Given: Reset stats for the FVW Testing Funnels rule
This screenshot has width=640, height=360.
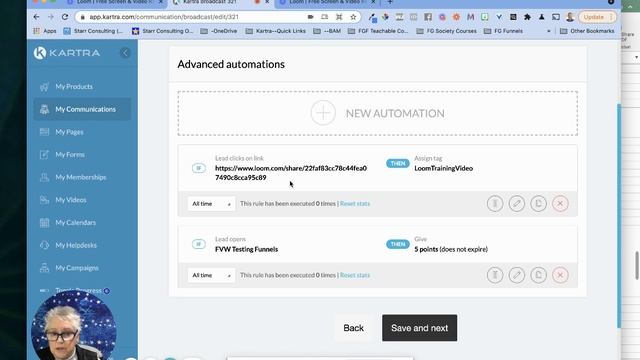Looking at the screenshot, I should (355, 275).
